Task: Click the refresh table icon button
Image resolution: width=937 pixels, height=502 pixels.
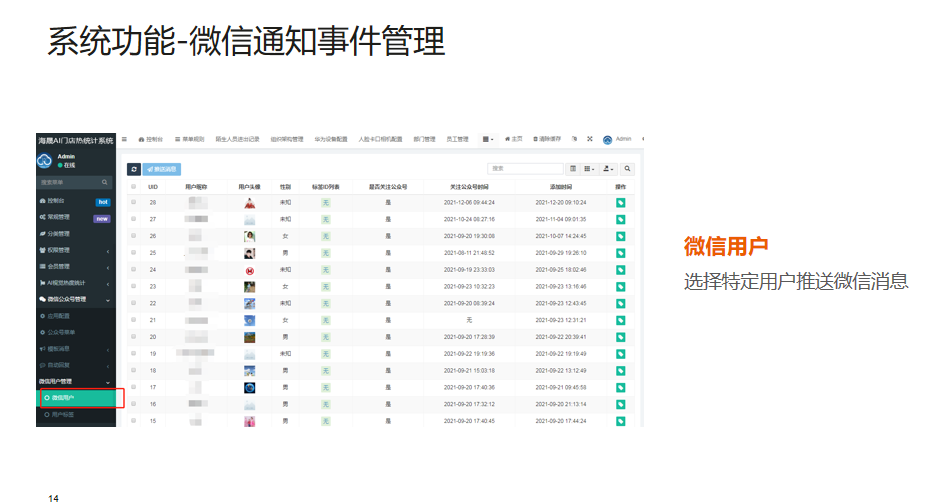Action: tap(134, 169)
